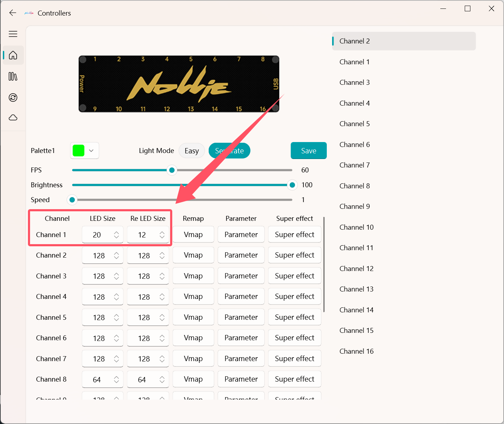
Task: Click the back arrow icon
Action: 13,13
